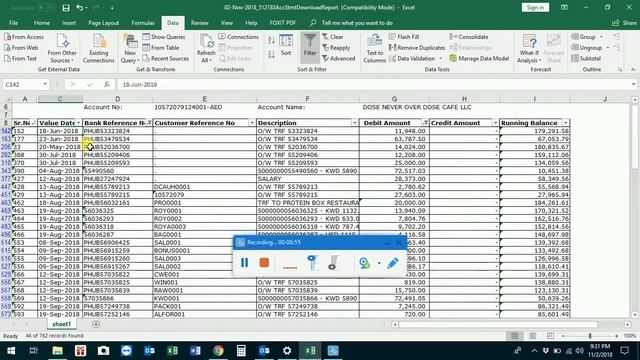Click Consolidate

469,37
